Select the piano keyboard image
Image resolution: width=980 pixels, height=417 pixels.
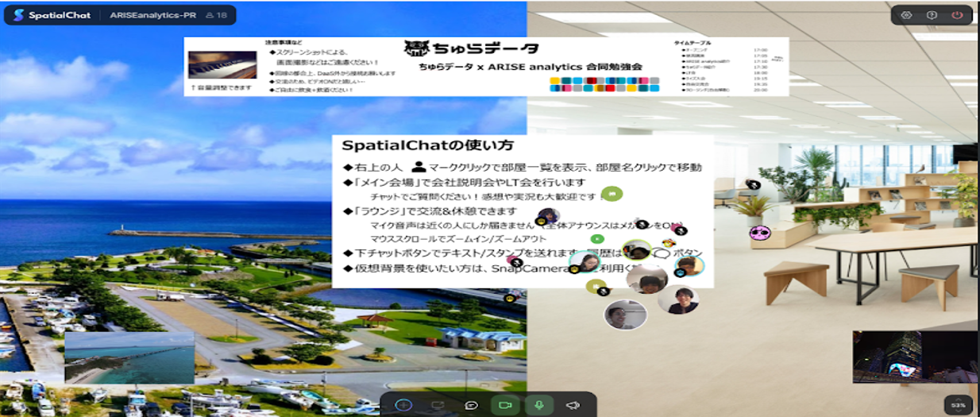pyautogui.click(x=222, y=66)
